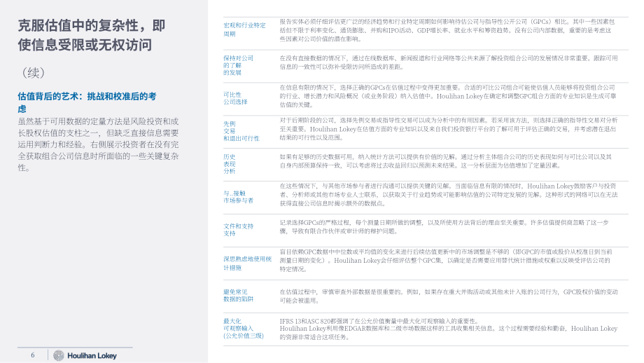Click the row label 避免常见数据的陷阱
Viewport: 644px width, 363px height.
tap(239, 296)
